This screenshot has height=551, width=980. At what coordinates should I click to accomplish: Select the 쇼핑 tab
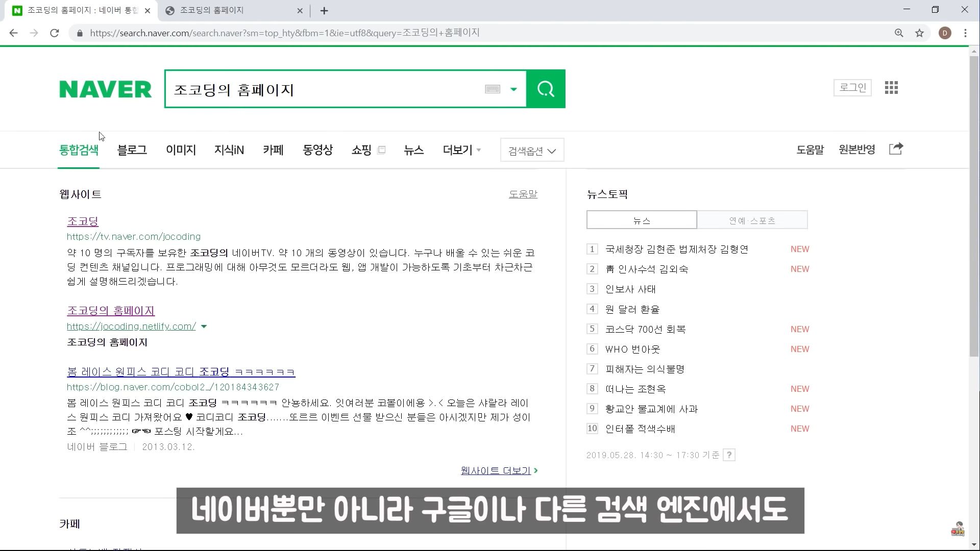[x=361, y=150]
